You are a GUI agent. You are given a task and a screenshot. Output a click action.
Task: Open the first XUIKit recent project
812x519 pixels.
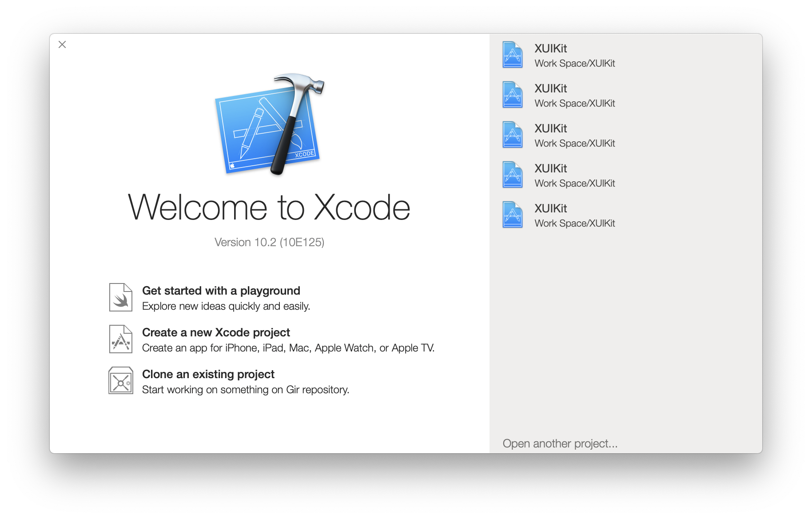626,55
